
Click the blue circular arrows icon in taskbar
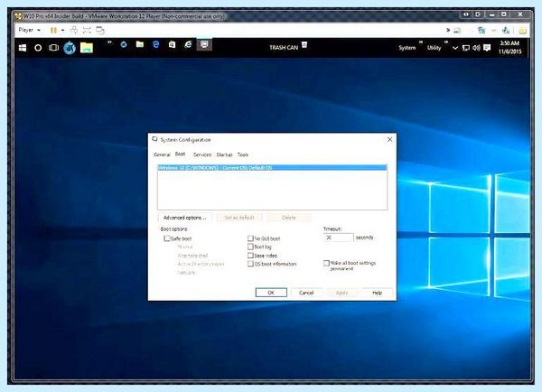tap(124, 44)
